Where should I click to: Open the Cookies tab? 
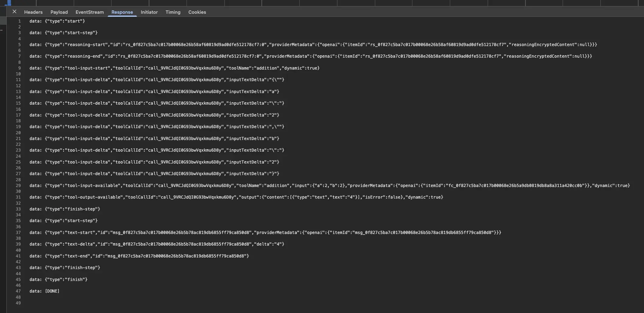[x=197, y=12]
